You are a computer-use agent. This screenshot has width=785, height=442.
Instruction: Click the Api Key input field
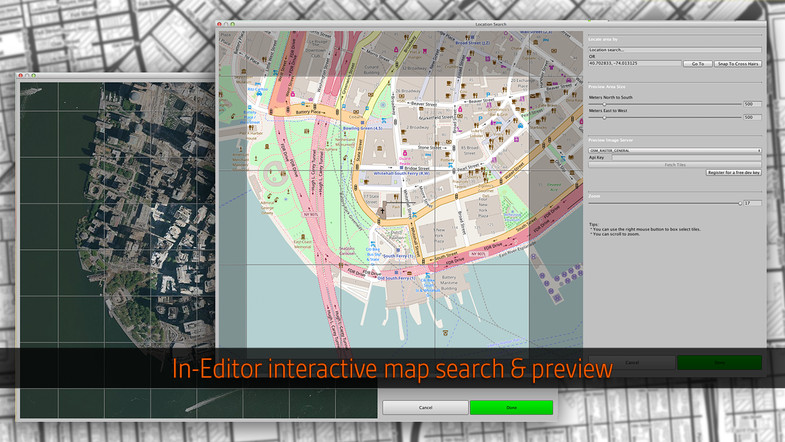(686, 157)
